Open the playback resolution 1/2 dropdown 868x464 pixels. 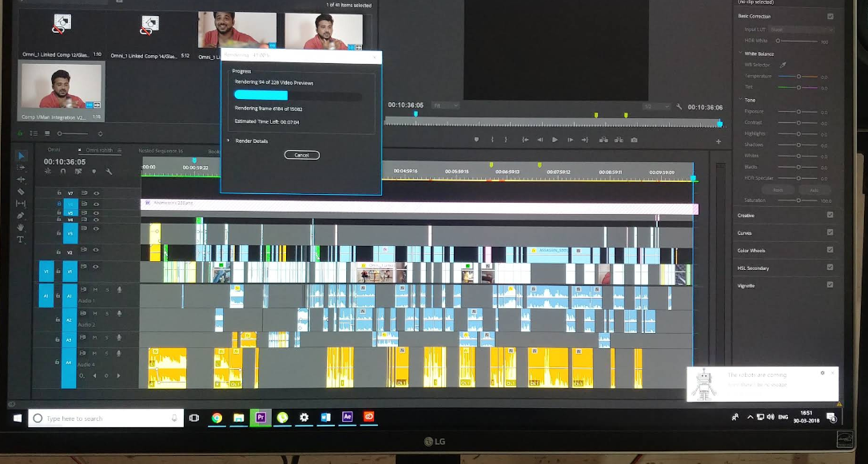coord(655,107)
